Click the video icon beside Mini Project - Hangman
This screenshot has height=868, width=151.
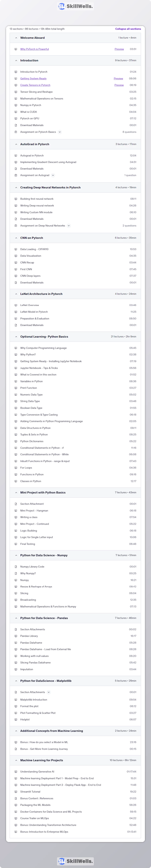tap(16, 510)
